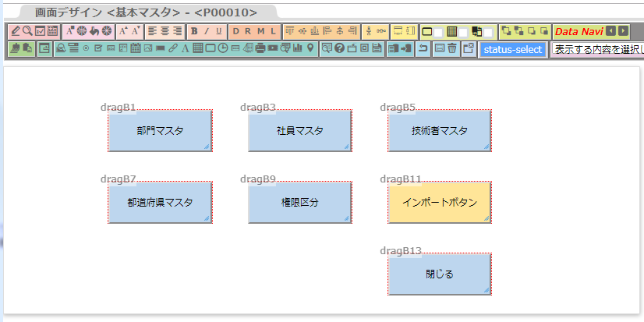
Task: Select the yellow インポートボタン element
Action: [440, 203]
